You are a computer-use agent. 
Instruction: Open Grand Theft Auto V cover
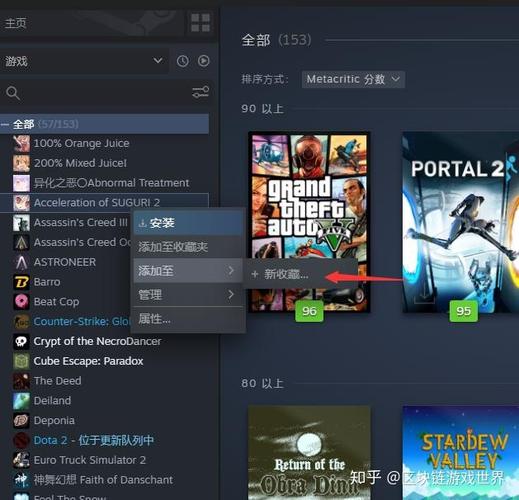309,222
